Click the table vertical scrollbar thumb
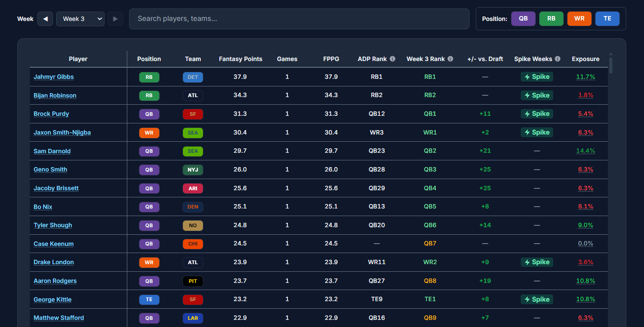The height and width of the screenshot is (327, 644). coord(611,65)
